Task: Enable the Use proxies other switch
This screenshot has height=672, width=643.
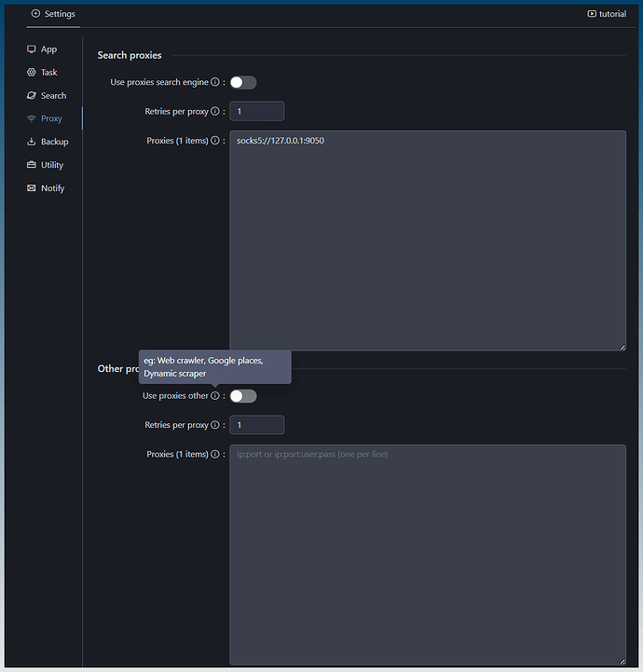Action: (243, 396)
